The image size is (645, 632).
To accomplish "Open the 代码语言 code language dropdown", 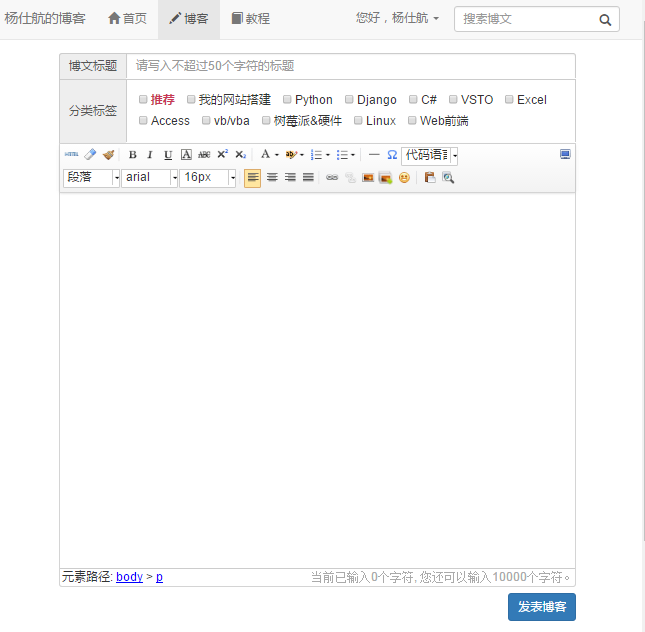I will pyautogui.click(x=429, y=156).
